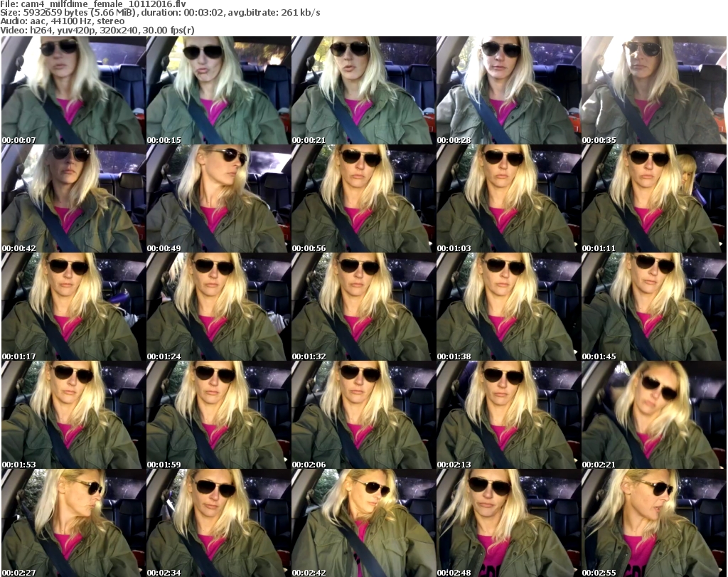
Task: Select the frame stamped 00:00:35
Action: [x=654, y=90]
